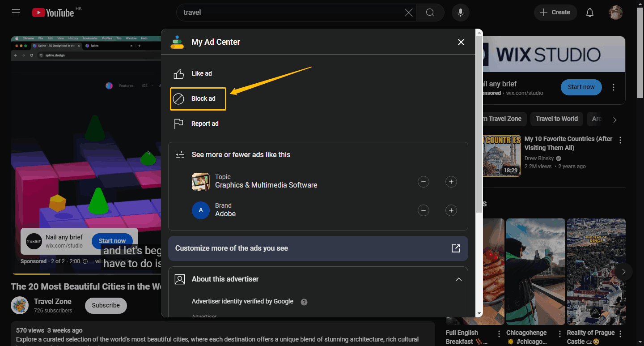Open options for My 10 Favorite Countries video
Viewport: 644px width, 346px height.
click(x=620, y=140)
